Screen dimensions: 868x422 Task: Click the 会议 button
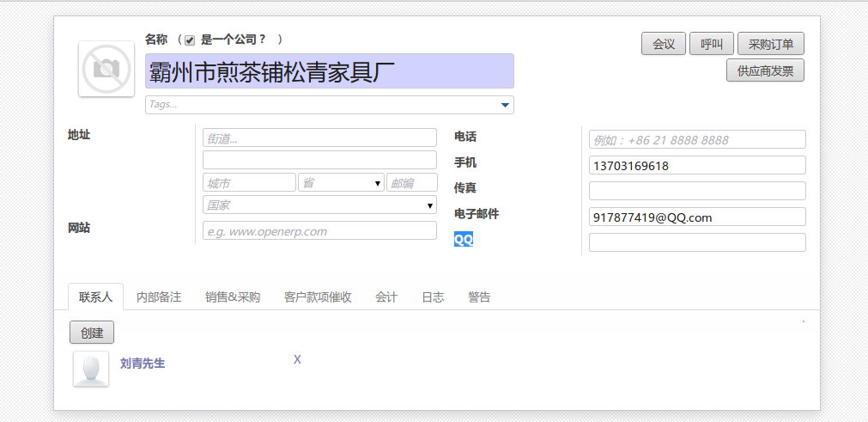coord(664,44)
